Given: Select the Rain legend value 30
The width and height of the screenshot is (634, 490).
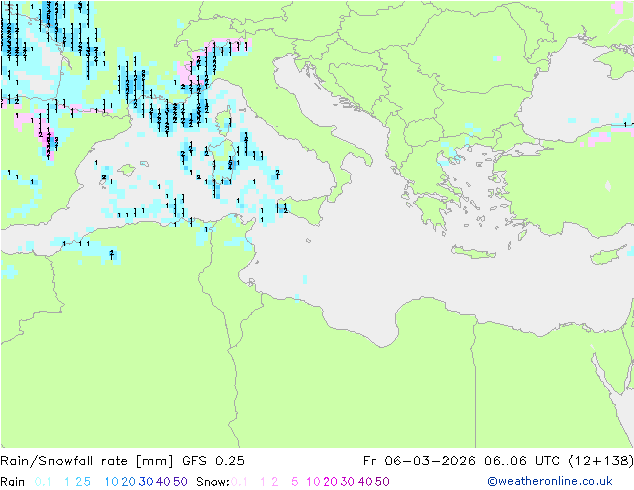Looking at the screenshot, I should point(146,482).
